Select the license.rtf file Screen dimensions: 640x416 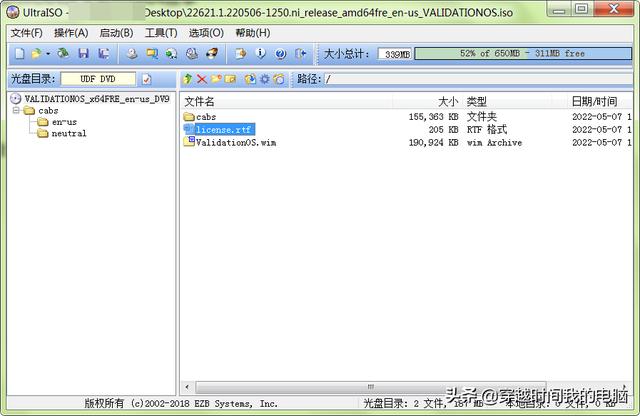[223, 129]
